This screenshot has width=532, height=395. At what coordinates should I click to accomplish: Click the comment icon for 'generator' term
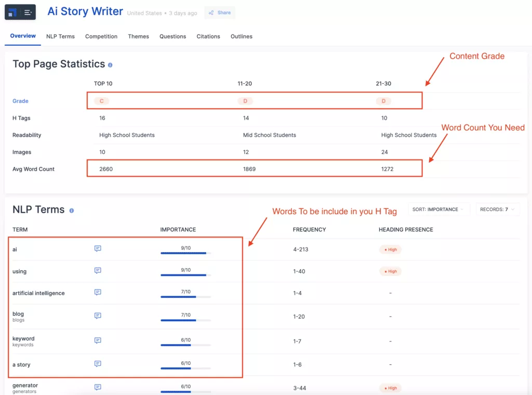pos(98,387)
